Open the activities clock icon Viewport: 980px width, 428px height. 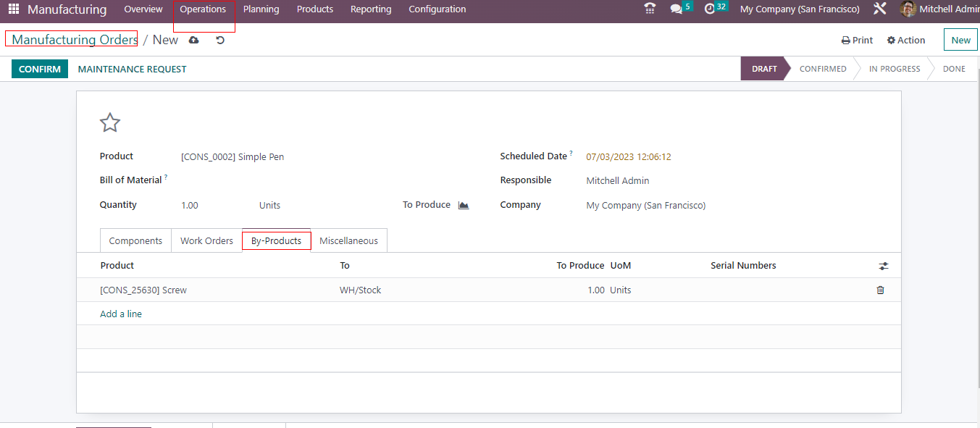[x=710, y=9]
